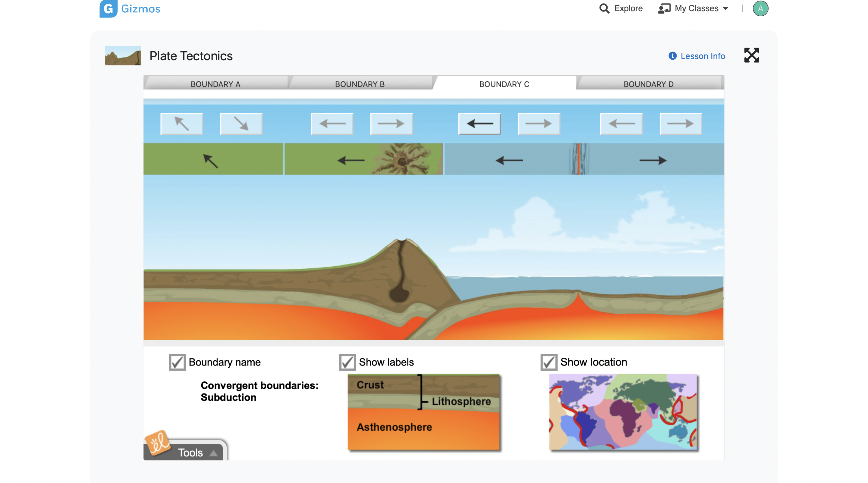This screenshot has height=483, width=868.
Task: Toggle the Boundary name checkbox
Action: point(177,362)
